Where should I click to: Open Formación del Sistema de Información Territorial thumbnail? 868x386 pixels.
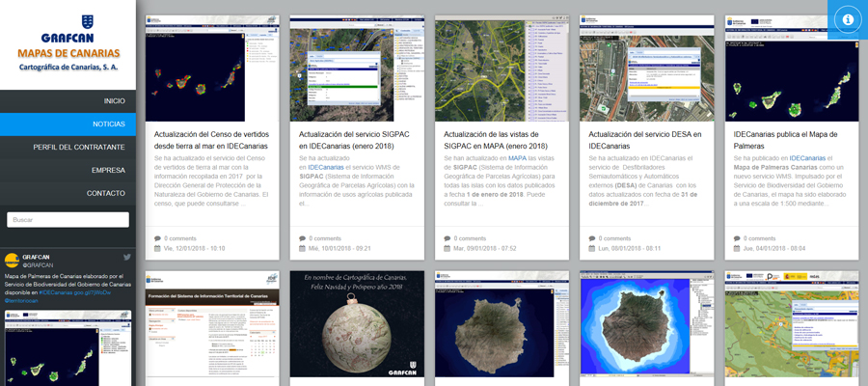pos(212,324)
